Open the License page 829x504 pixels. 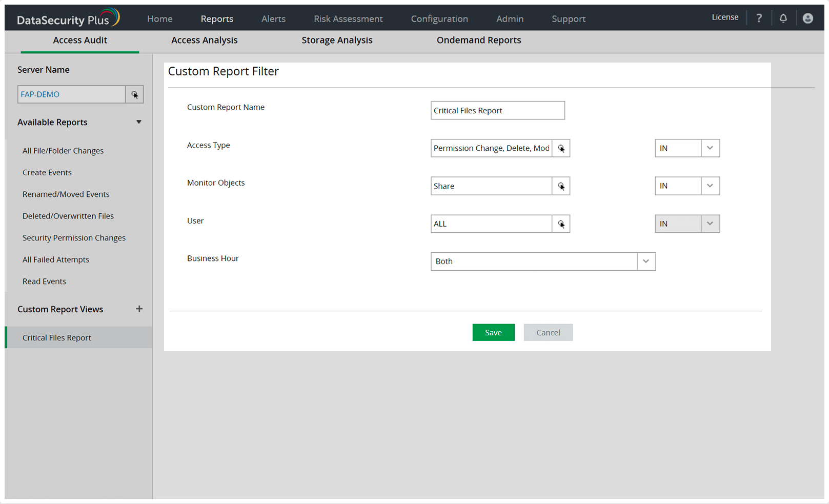(x=724, y=17)
